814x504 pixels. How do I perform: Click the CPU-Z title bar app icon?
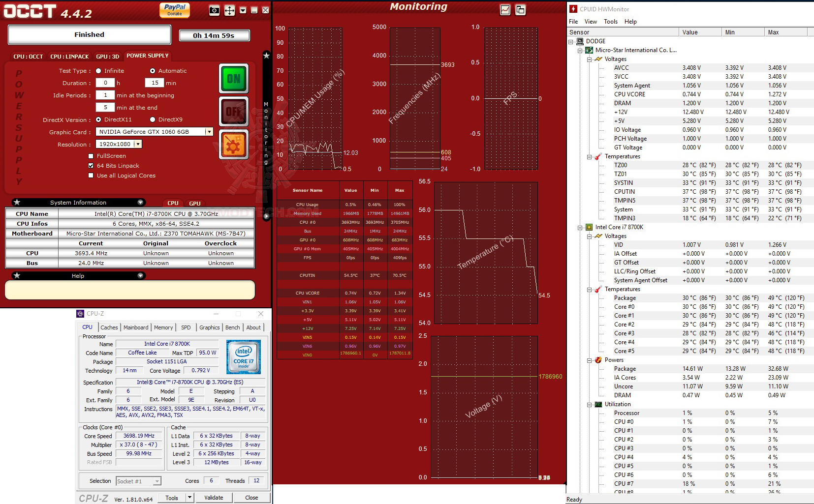(x=80, y=314)
